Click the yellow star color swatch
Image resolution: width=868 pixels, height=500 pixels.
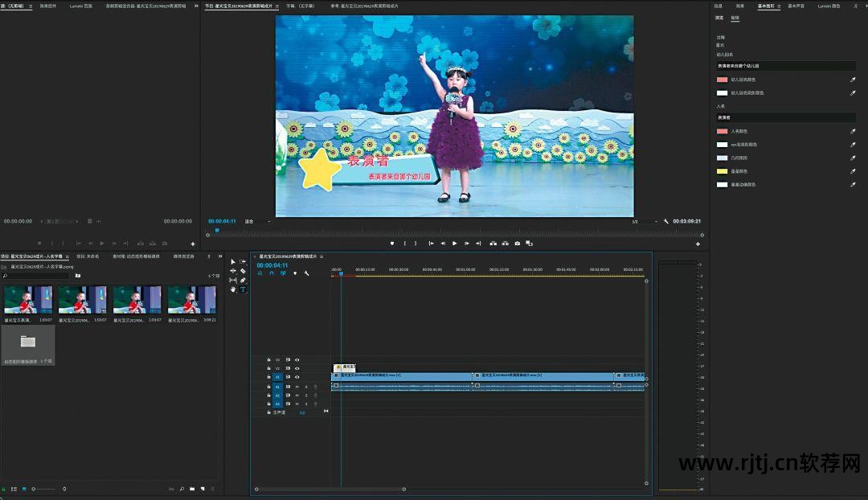click(722, 171)
